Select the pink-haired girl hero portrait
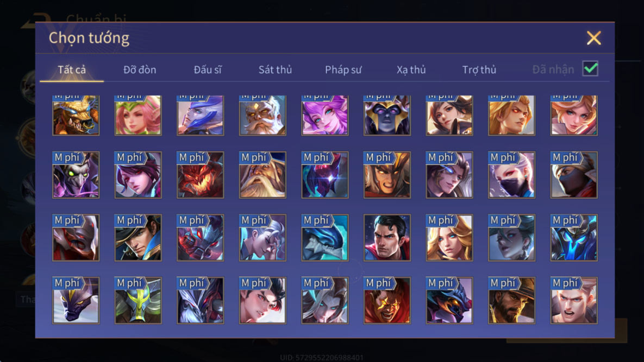The height and width of the screenshot is (362, 644). coord(138,115)
